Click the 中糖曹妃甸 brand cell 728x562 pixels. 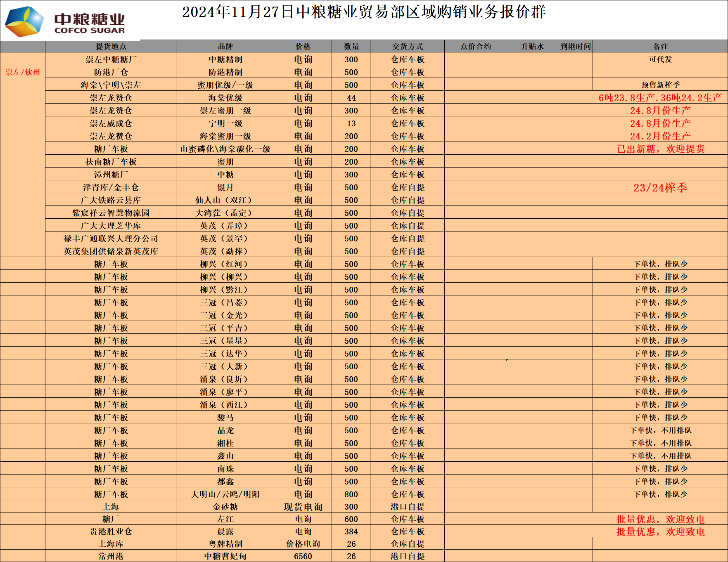pos(225,556)
